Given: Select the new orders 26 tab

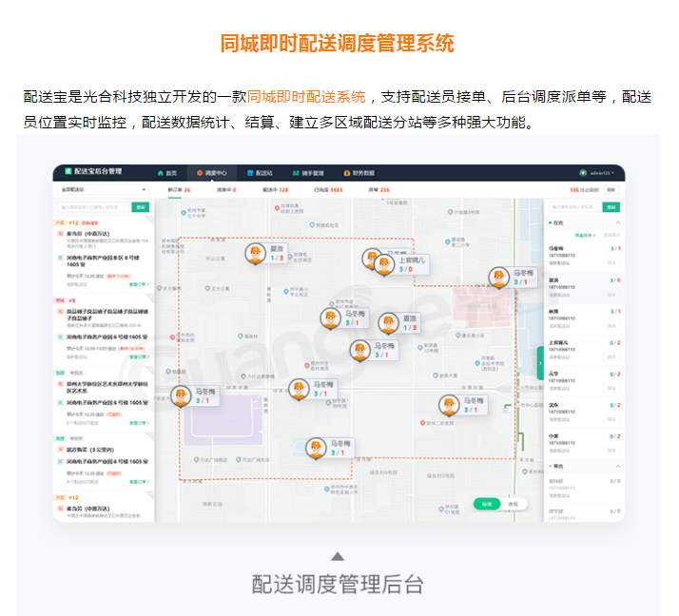Looking at the screenshot, I should pyautogui.click(x=179, y=189).
